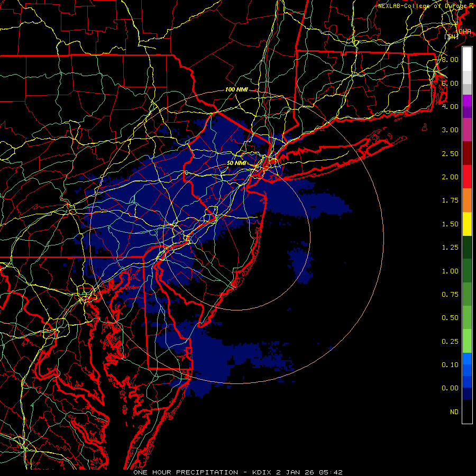Screen dimensions: 476x476
Task: Select the orange swatch near 1.75
Action: pyautogui.click(x=467, y=200)
